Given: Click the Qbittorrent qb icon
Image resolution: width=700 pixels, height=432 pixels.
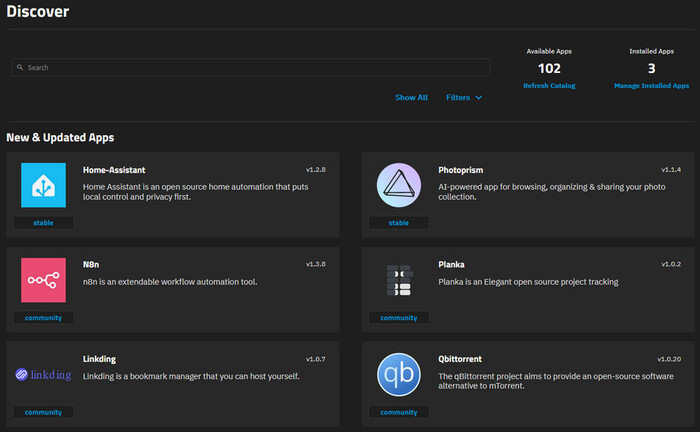Looking at the screenshot, I should [x=399, y=375].
